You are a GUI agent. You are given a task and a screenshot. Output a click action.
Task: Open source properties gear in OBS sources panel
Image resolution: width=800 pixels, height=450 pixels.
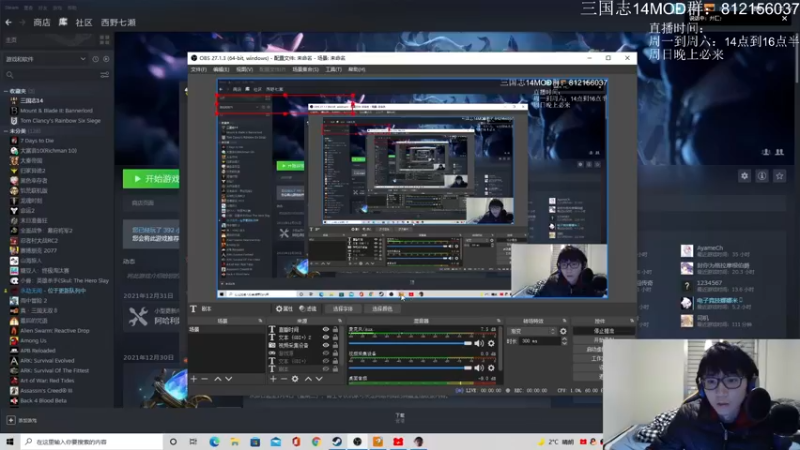click(295, 379)
